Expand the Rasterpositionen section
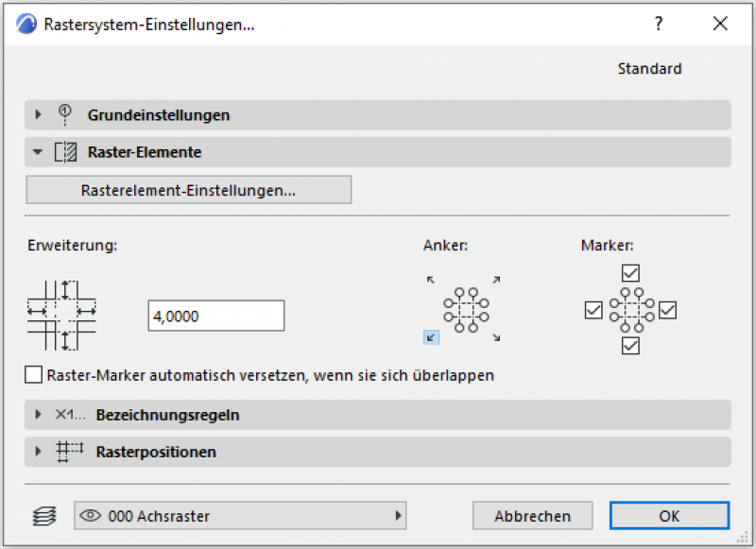 tap(39, 452)
